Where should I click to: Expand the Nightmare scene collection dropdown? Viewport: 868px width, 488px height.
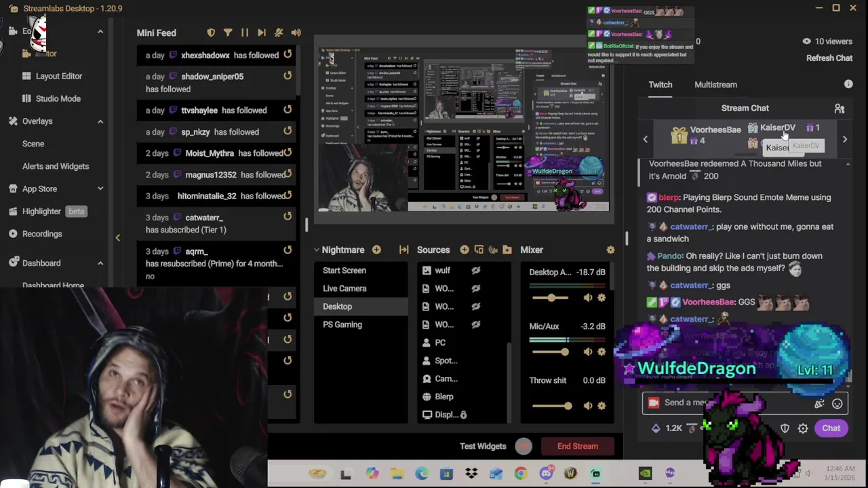316,249
